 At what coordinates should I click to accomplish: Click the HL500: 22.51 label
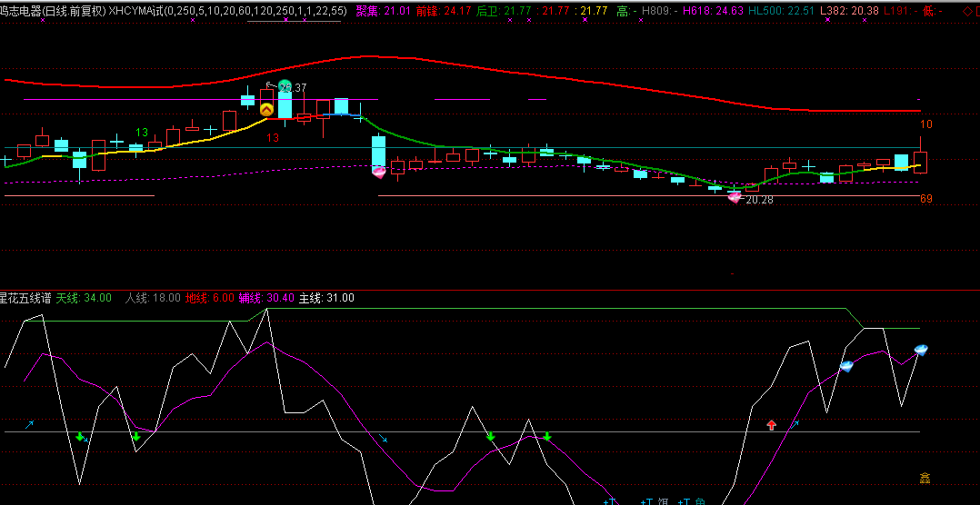point(781,11)
